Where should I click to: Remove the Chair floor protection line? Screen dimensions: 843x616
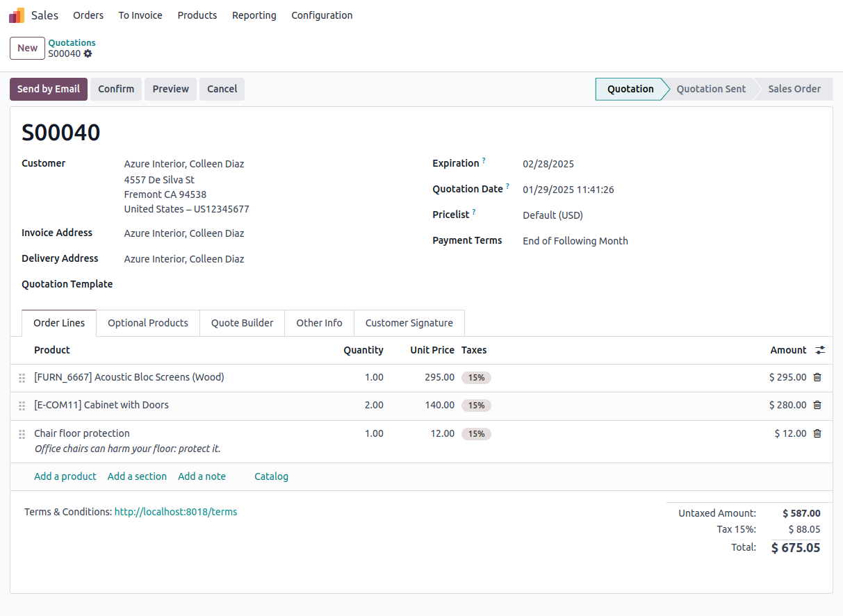[x=817, y=434]
